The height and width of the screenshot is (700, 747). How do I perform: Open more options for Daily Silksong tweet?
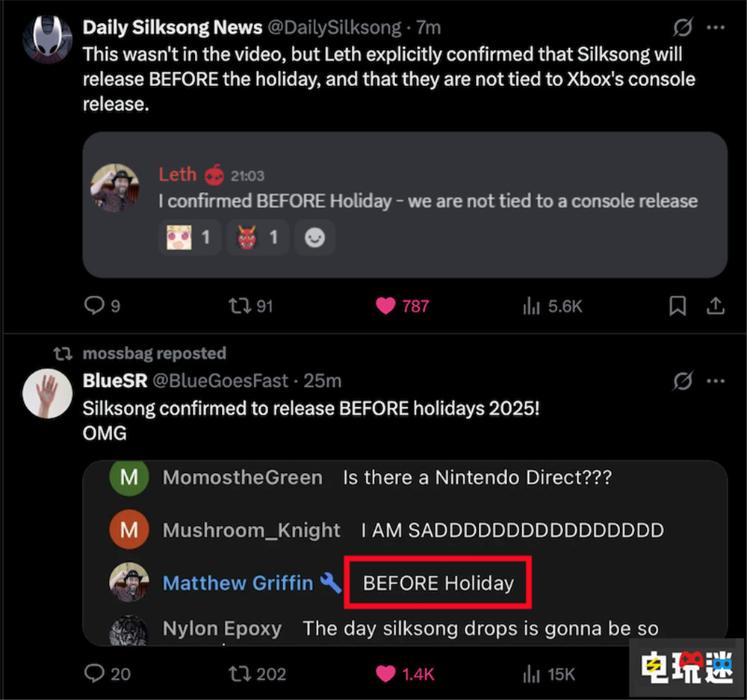click(716, 28)
